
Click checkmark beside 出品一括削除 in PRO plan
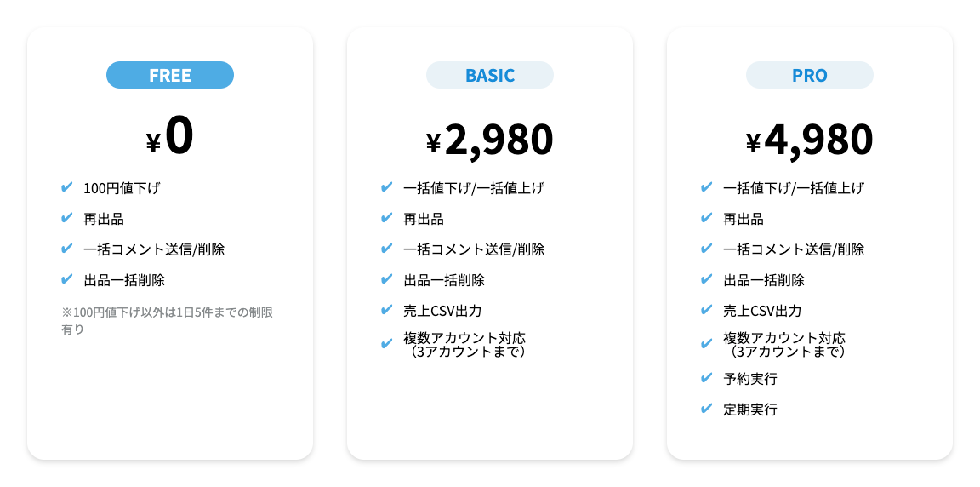click(x=707, y=279)
